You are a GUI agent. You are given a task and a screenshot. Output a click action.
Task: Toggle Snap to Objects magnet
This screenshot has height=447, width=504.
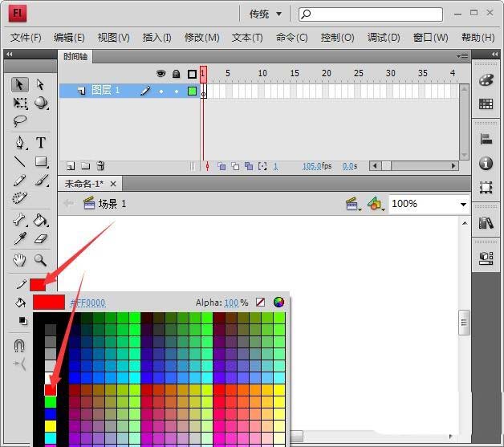click(19, 345)
